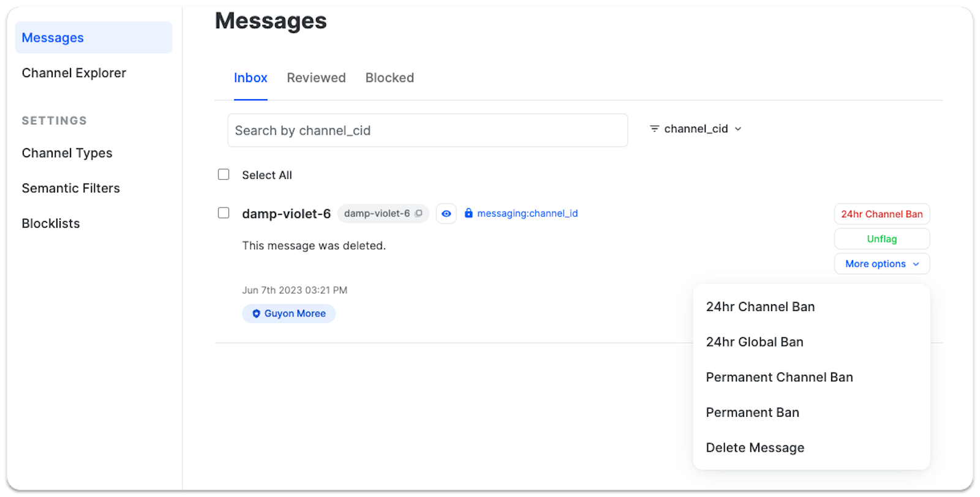Collapse the More options menu chevron

tap(917, 264)
